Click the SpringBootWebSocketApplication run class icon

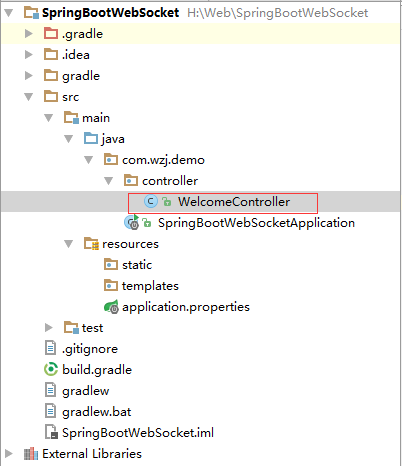[131, 223]
